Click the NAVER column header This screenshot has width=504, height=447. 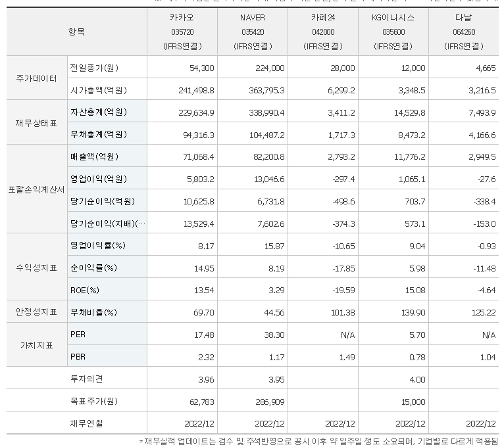(x=253, y=32)
